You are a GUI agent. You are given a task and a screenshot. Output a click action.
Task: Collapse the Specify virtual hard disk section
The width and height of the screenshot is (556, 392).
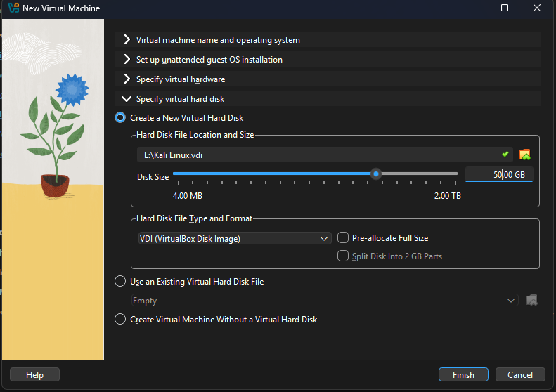[x=127, y=99]
